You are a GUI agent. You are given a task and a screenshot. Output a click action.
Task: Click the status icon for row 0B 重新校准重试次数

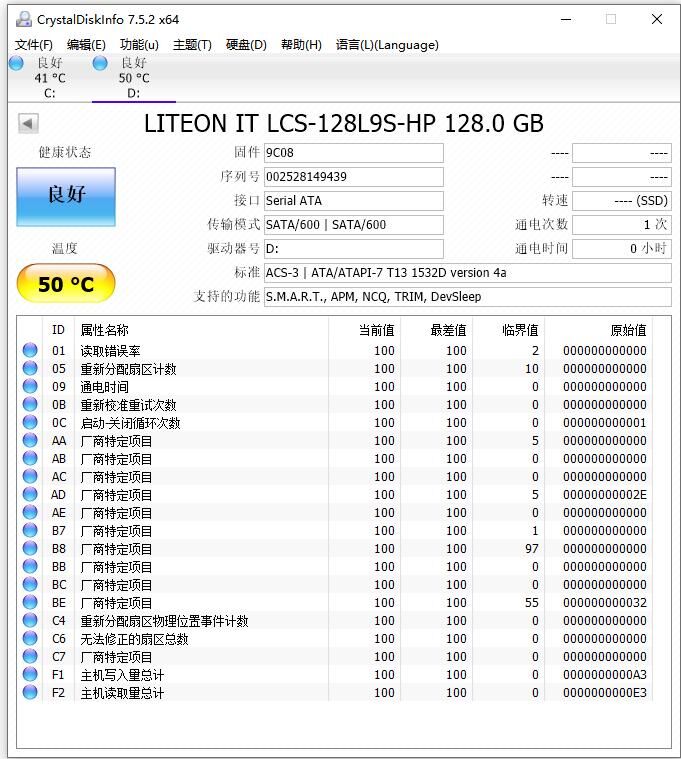point(30,404)
